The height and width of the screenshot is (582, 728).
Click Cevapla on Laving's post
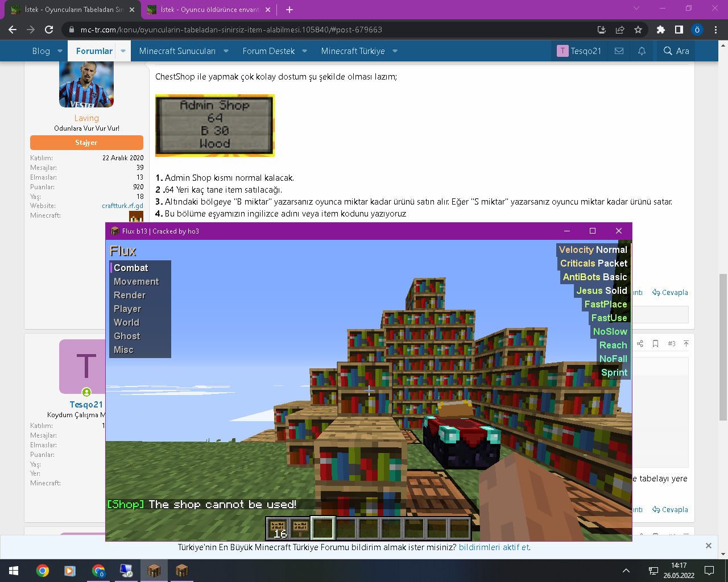pyautogui.click(x=670, y=292)
